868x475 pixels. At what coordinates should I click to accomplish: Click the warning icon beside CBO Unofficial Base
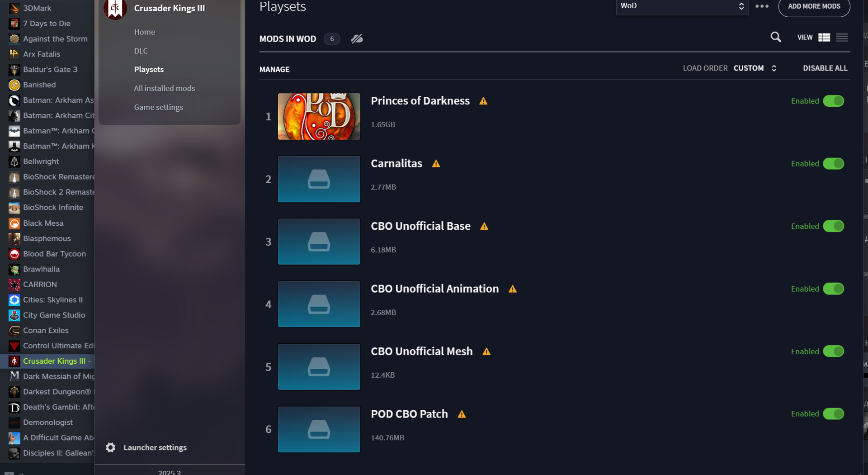click(x=484, y=226)
